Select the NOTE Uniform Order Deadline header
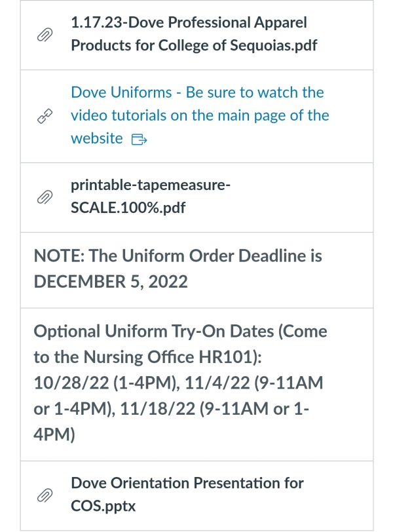The image size is (393, 532). point(178,269)
